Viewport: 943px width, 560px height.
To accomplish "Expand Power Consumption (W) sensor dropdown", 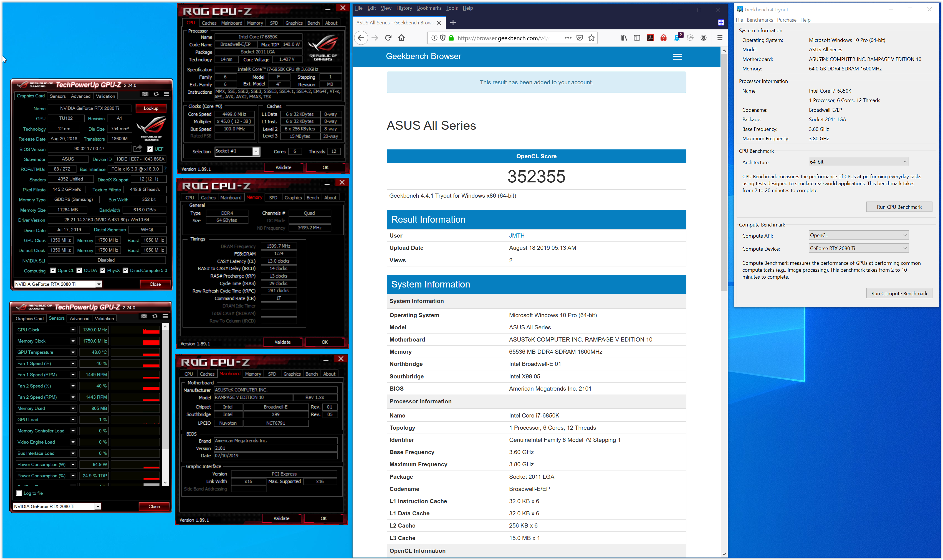I will (73, 465).
